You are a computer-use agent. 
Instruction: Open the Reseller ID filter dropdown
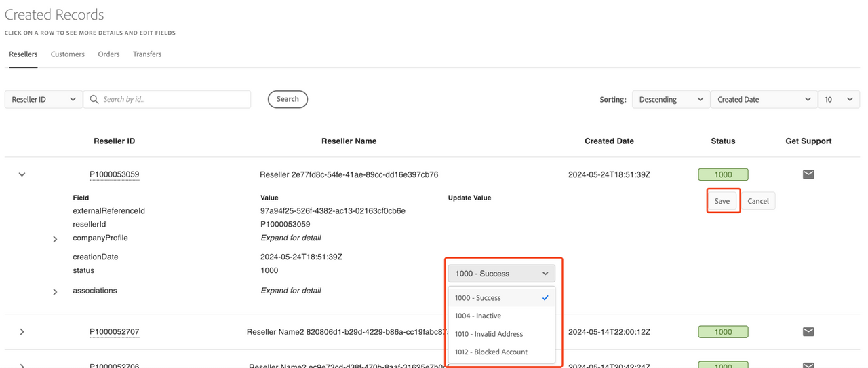pyautogui.click(x=43, y=99)
